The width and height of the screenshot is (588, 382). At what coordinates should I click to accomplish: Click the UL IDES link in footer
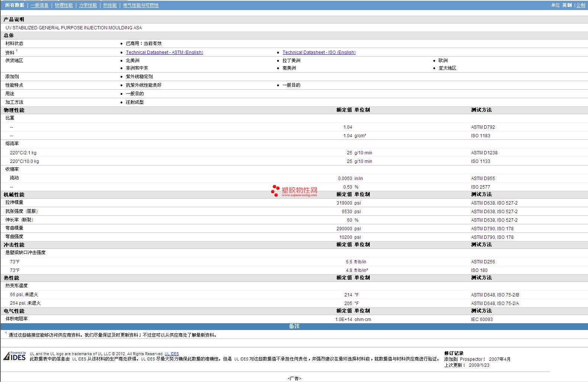pos(171,354)
